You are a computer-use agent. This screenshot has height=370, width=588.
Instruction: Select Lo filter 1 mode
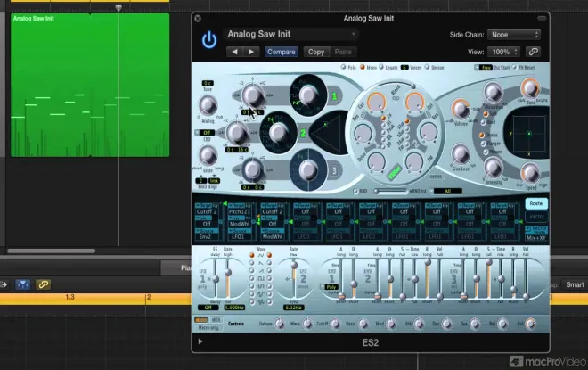tap(383, 119)
